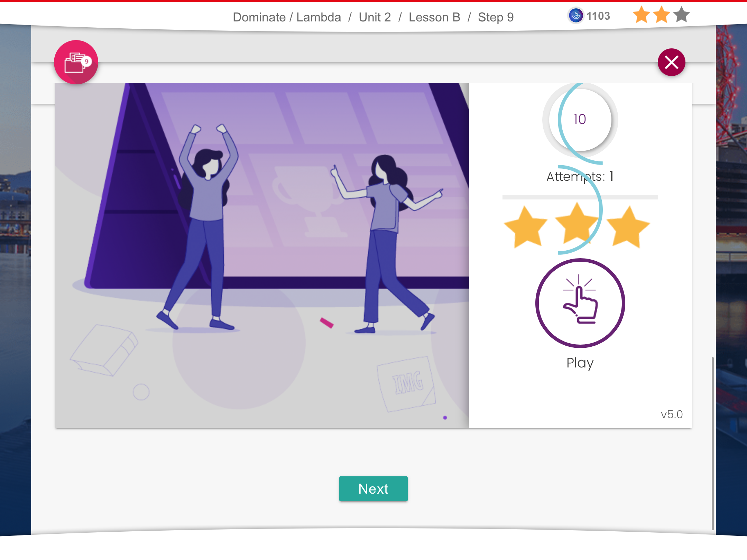747x560 pixels.
Task: Open the Dominate breadcrumb link
Action: pos(259,17)
